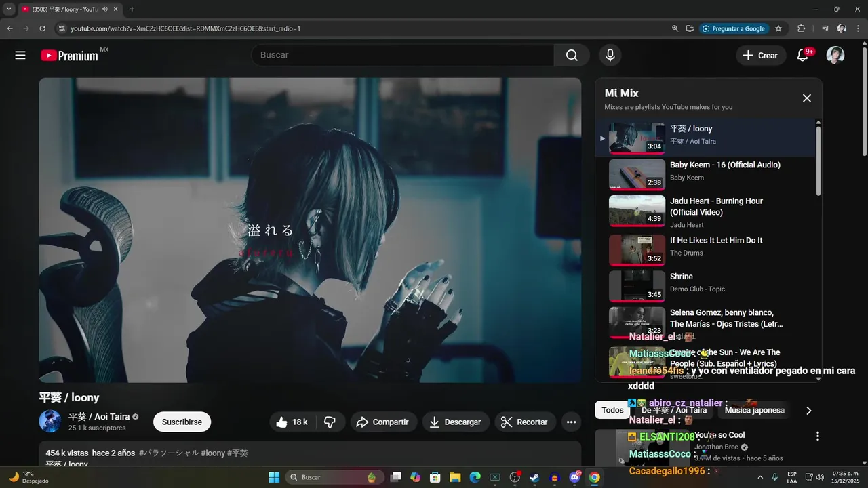Click the Suscribirse button
868x488 pixels.
coord(182,422)
